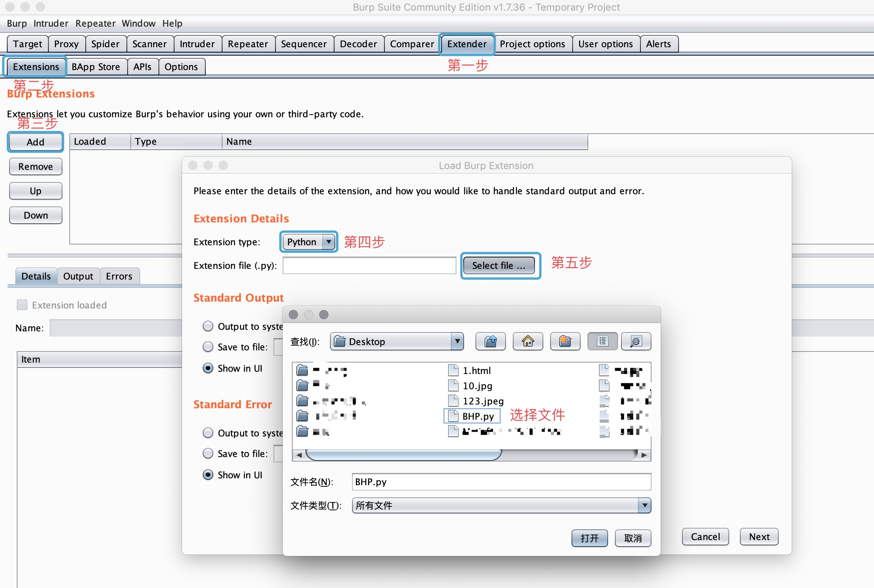This screenshot has height=588, width=874.
Task: Open the Extensions sub-tab
Action: 36,67
